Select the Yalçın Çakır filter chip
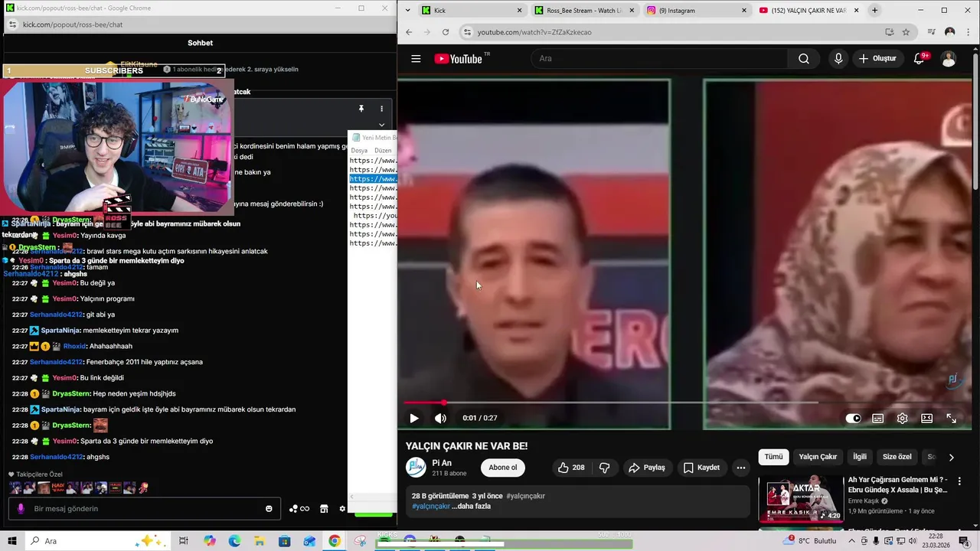Image resolution: width=980 pixels, height=551 pixels. click(818, 457)
